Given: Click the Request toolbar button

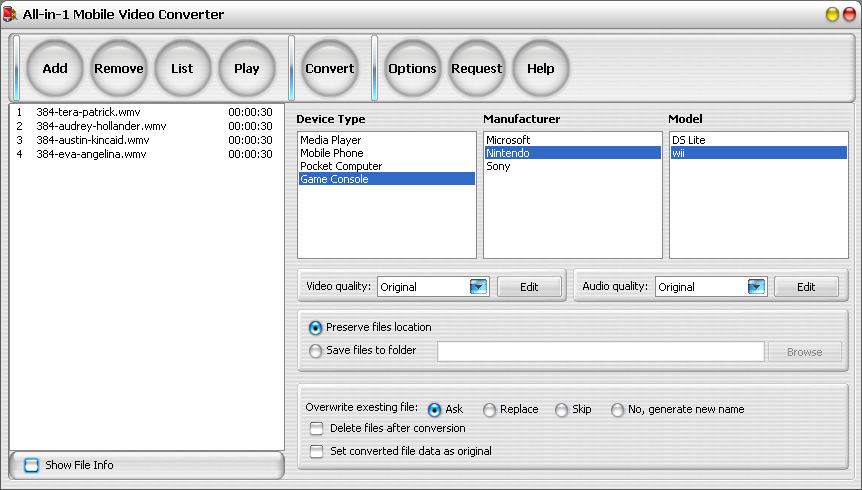Looking at the screenshot, I should point(476,69).
